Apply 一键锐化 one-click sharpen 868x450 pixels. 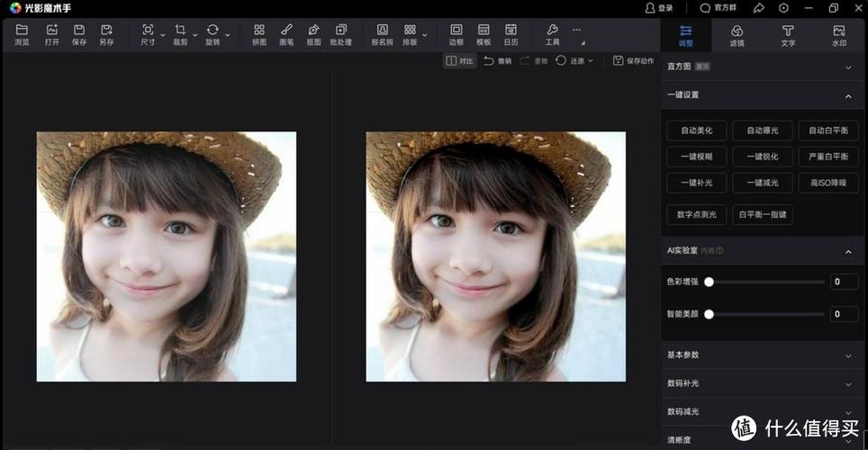(763, 157)
